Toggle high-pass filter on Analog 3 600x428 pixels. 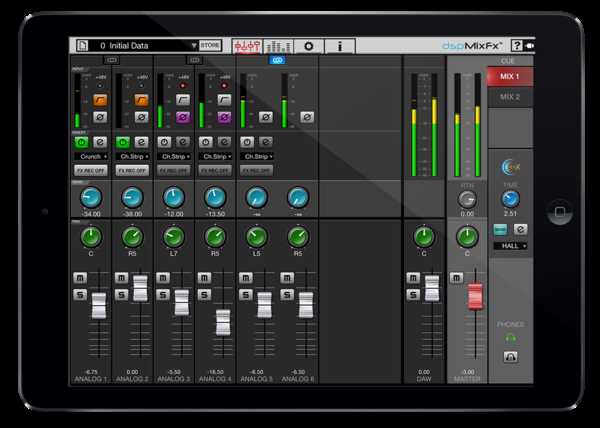click(183, 100)
